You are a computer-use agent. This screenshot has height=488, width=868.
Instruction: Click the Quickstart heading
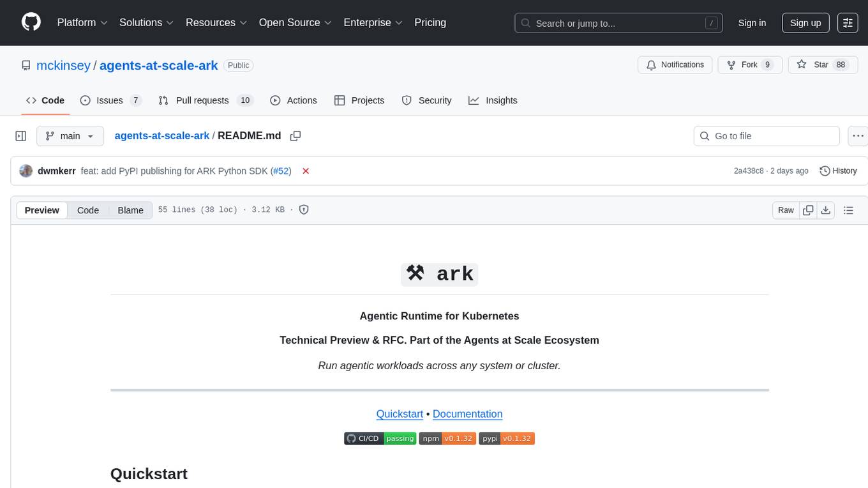[149, 474]
